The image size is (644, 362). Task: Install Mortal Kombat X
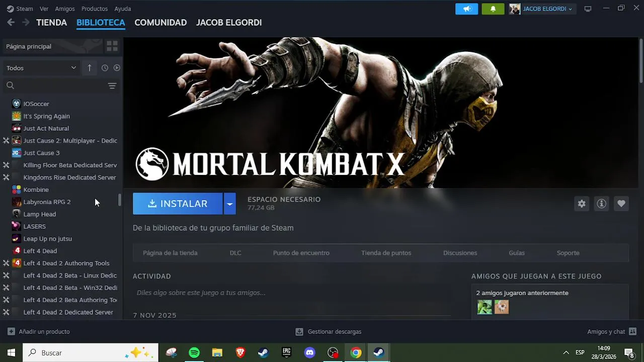click(x=178, y=204)
